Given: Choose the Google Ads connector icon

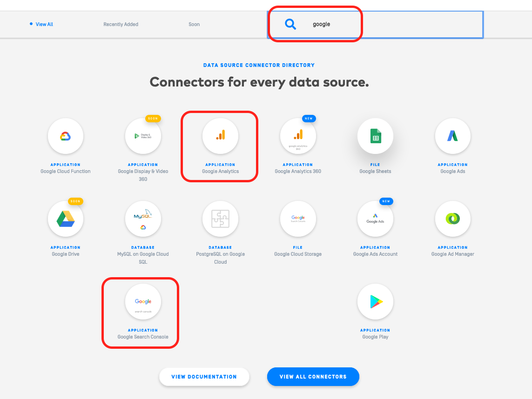Looking at the screenshot, I should [452, 136].
